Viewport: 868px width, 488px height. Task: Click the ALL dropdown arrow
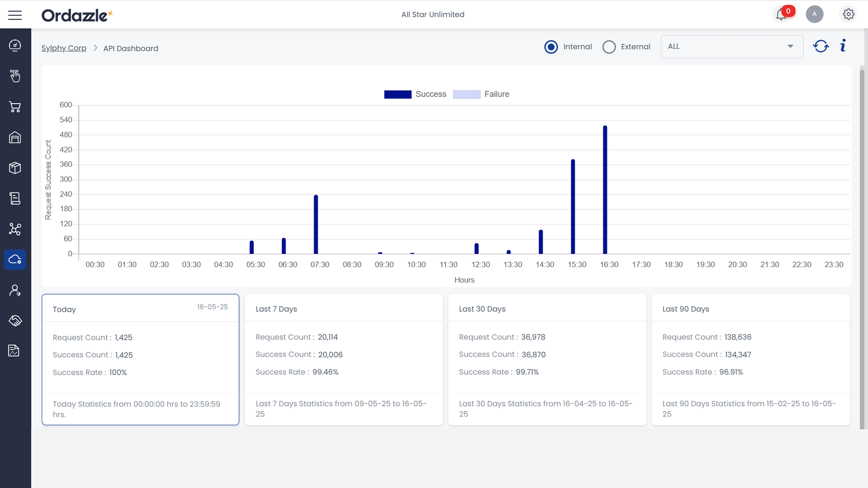pos(790,47)
